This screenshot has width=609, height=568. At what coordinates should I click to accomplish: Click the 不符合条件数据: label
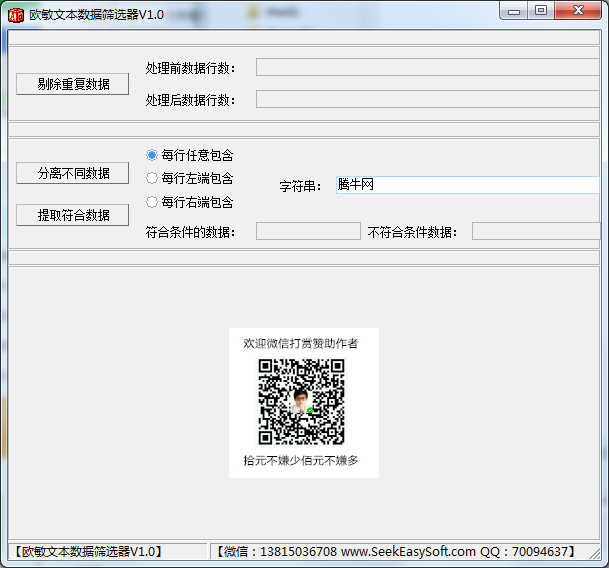coord(412,232)
